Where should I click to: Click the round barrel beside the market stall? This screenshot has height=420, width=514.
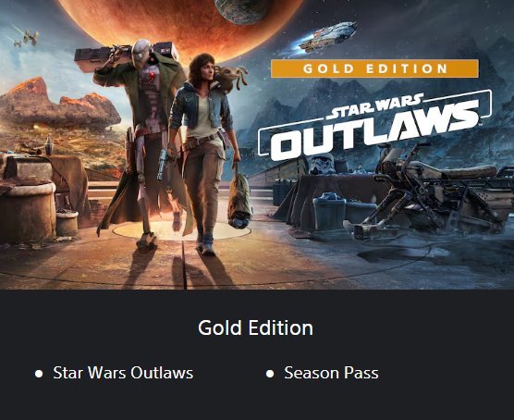28,212
